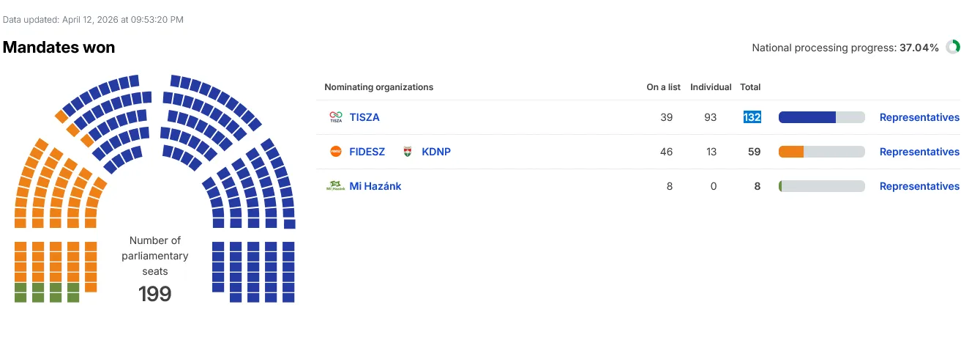Screen dimensions: 980x362
Task: Open the Mi Hazánk party link
Action: [375, 186]
